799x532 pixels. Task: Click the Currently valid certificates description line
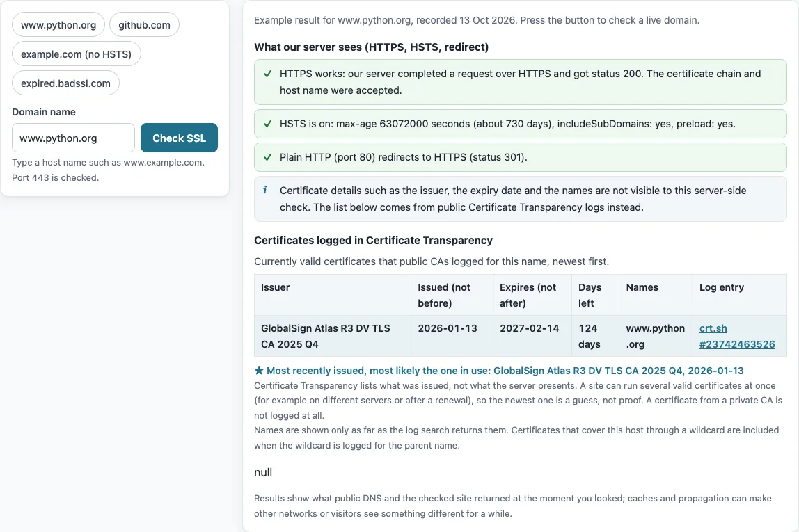[431, 261]
